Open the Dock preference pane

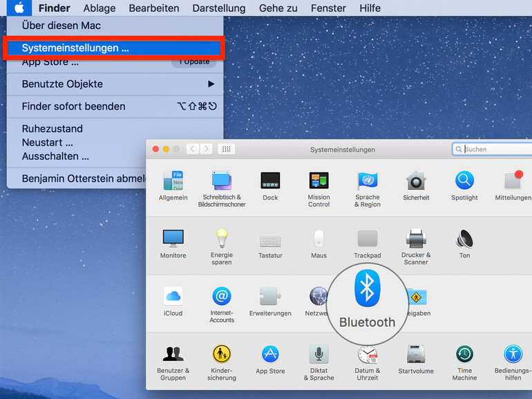[270, 186]
